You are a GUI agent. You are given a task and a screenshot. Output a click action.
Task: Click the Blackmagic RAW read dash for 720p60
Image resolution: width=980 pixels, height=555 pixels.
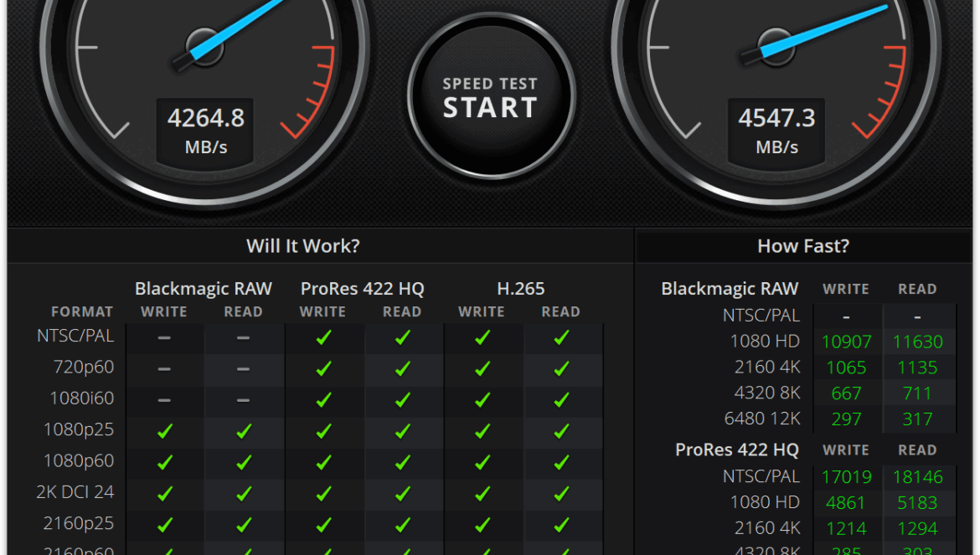click(x=244, y=369)
